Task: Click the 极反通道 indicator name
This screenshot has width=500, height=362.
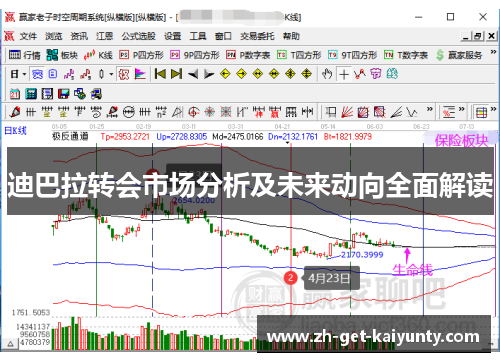Action: pyautogui.click(x=70, y=136)
